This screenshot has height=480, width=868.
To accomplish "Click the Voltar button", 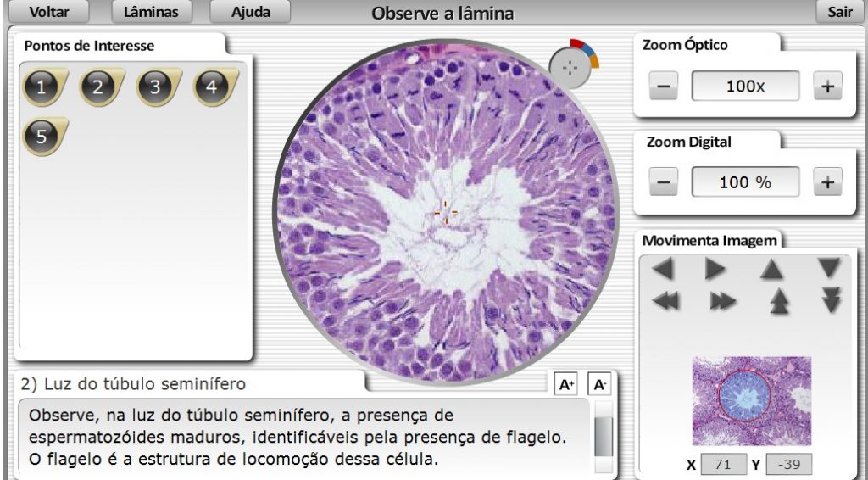I will [x=49, y=12].
